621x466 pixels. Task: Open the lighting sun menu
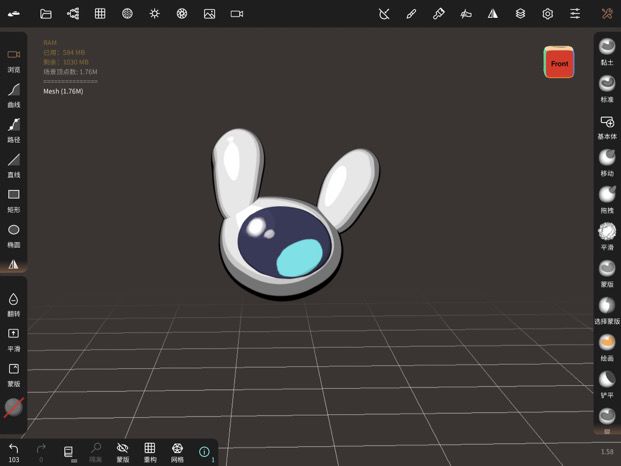[154, 14]
